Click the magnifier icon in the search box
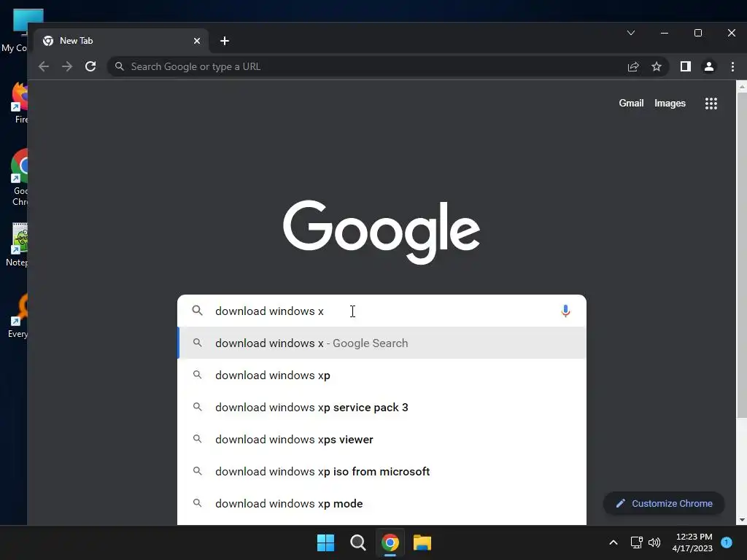Viewport: 747px width, 560px height. click(197, 311)
